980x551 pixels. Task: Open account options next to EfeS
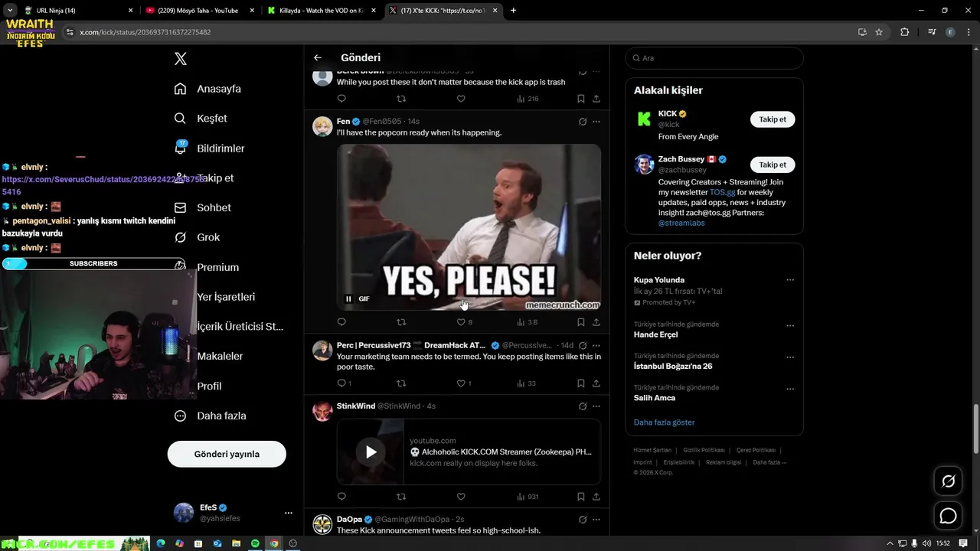[289, 513]
